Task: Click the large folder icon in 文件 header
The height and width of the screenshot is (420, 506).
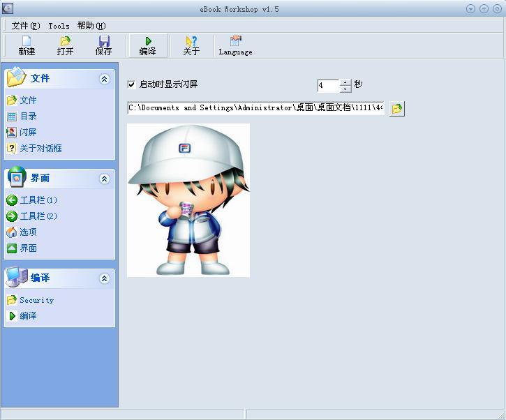Action: click(x=16, y=77)
